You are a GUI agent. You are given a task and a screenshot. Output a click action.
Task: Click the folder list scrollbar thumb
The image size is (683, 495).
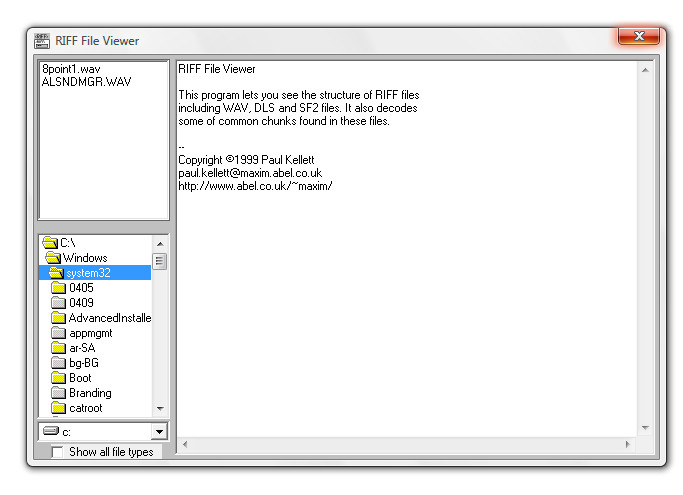159,261
